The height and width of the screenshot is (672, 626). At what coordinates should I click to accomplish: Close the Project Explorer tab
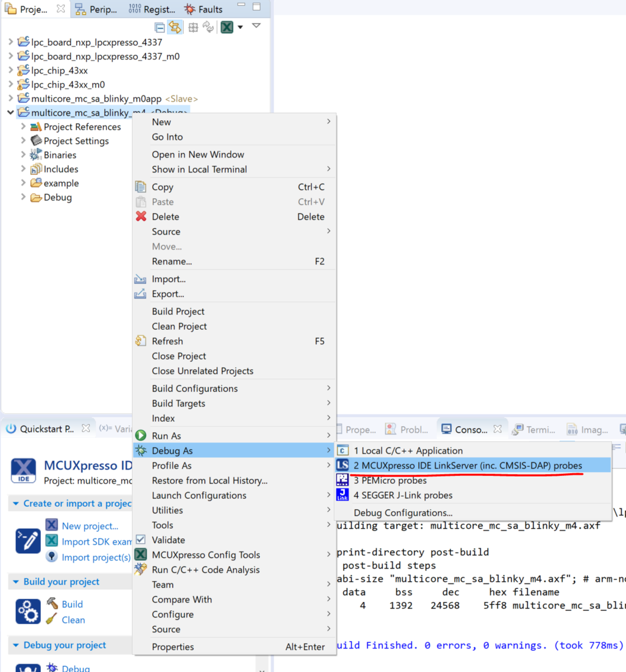click(60, 9)
